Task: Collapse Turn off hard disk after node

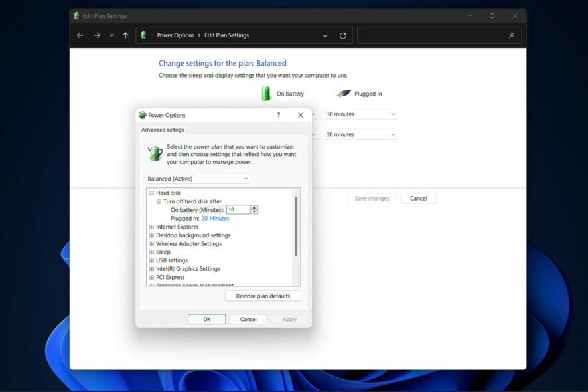Action: click(159, 201)
